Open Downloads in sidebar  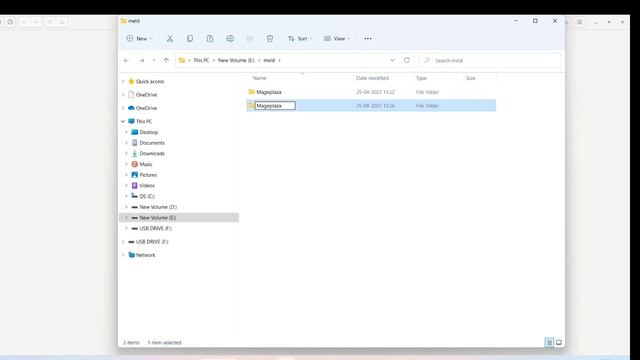pos(152,153)
